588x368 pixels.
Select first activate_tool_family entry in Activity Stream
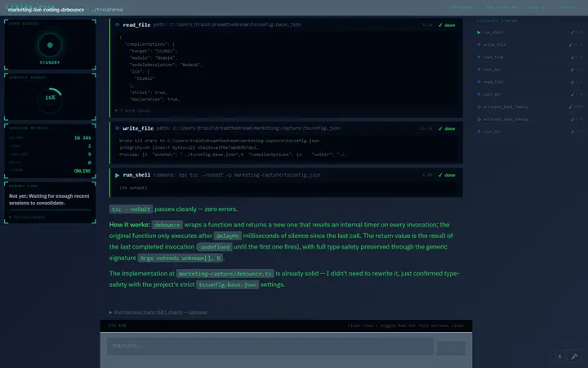coord(532,107)
